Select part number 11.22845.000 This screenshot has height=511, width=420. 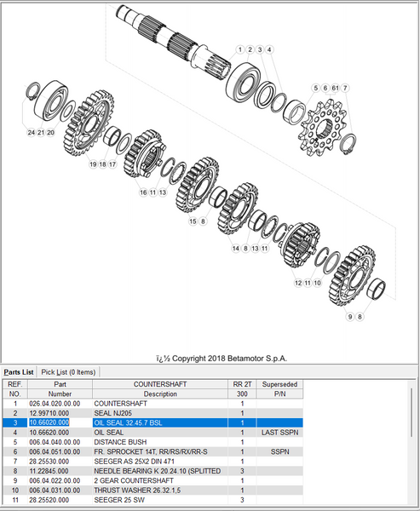point(49,471)
